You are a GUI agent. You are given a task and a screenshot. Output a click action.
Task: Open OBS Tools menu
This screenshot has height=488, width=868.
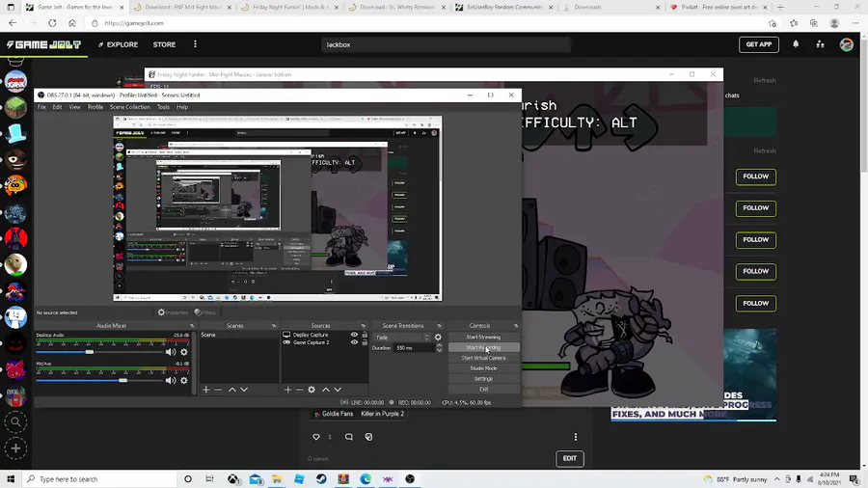pyautogui.click(x=163, y=107)
